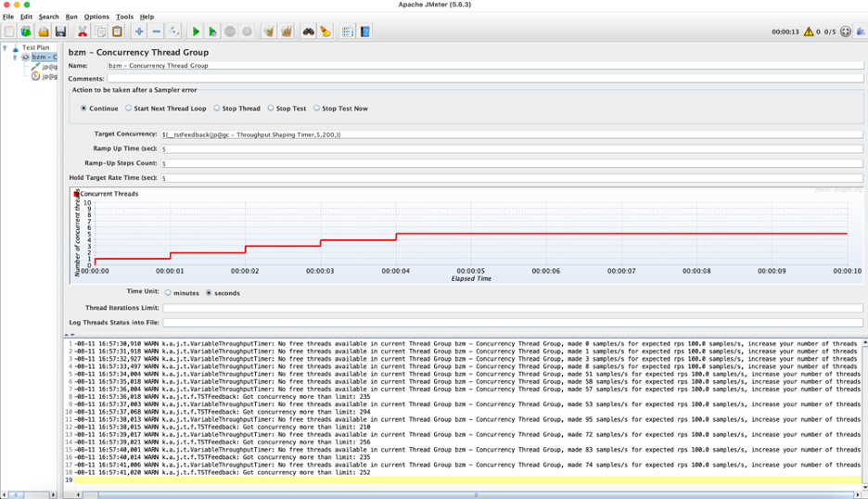Open the Run menu

(71, 17)
